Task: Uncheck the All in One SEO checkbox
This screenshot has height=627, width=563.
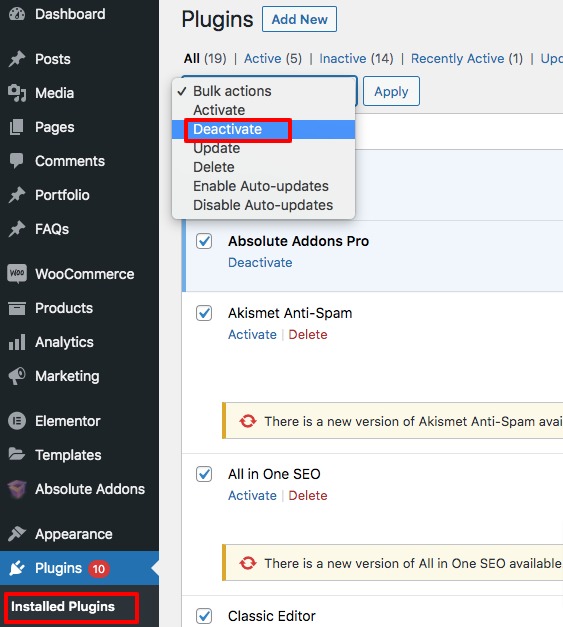Action: pos(204,474)
